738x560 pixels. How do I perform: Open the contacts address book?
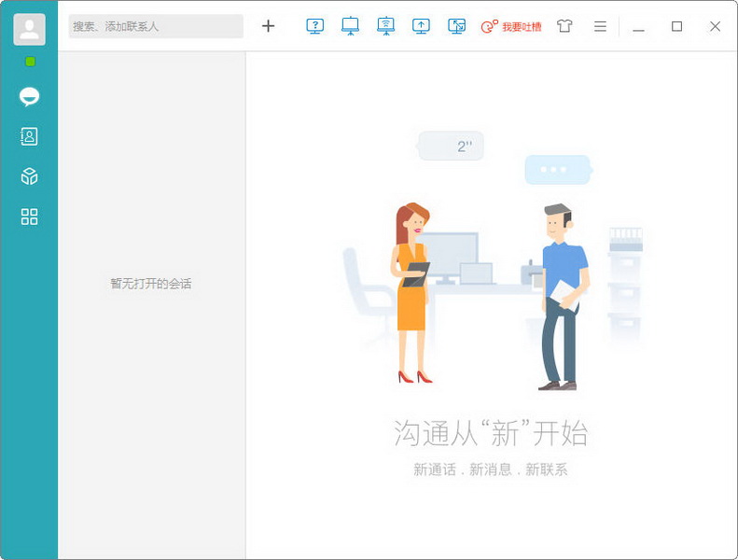pyautogui.click(x=29, y=136)
